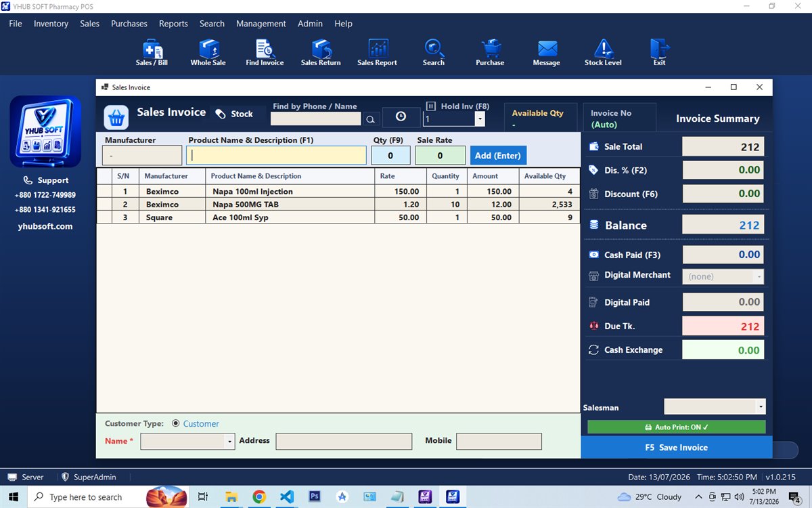812x508 pixels.
Task: Click the Windows taskbar search box
Action: pos(108,496)
